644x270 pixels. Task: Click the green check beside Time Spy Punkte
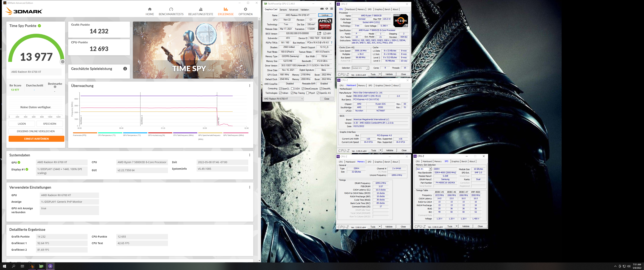click(40, 26)
